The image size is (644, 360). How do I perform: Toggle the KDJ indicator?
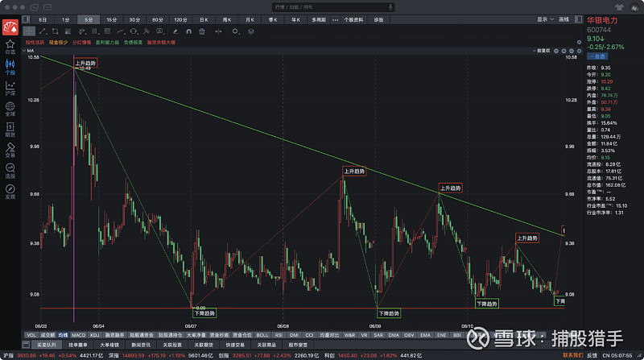(94, 334)
